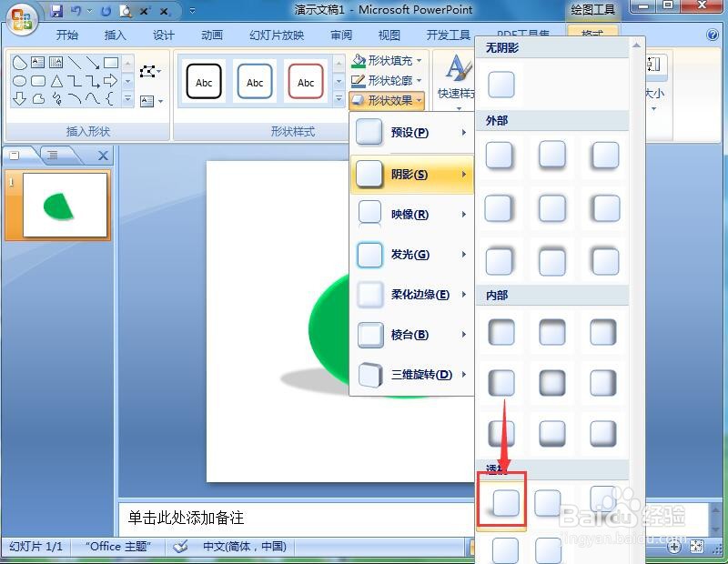Select the Isosceles Triangle shape tool
The height and width of the screenshot is (564, 728).
point(57,80)
